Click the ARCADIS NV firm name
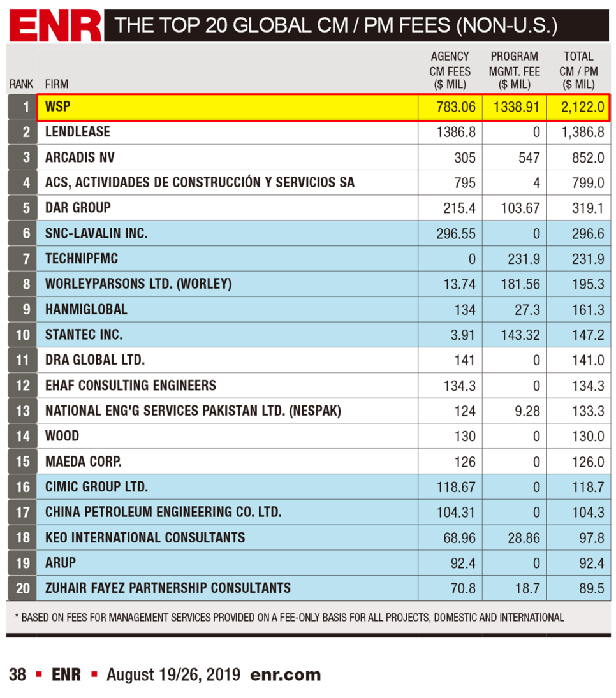Image resolution: width=616 pixels, height=698 pixels. tap(80, 157)
